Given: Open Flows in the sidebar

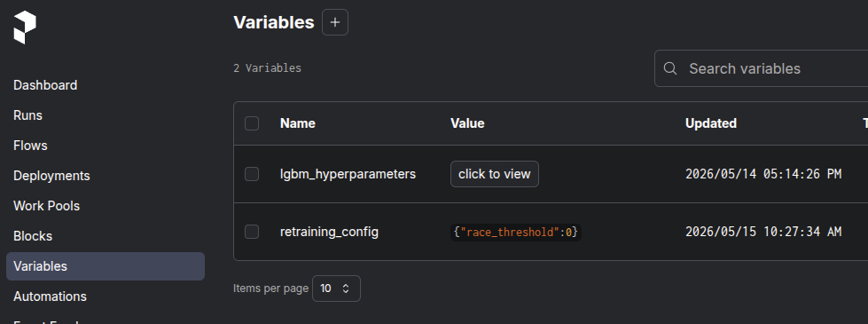Looking at the screenshot, I should 30,146.
